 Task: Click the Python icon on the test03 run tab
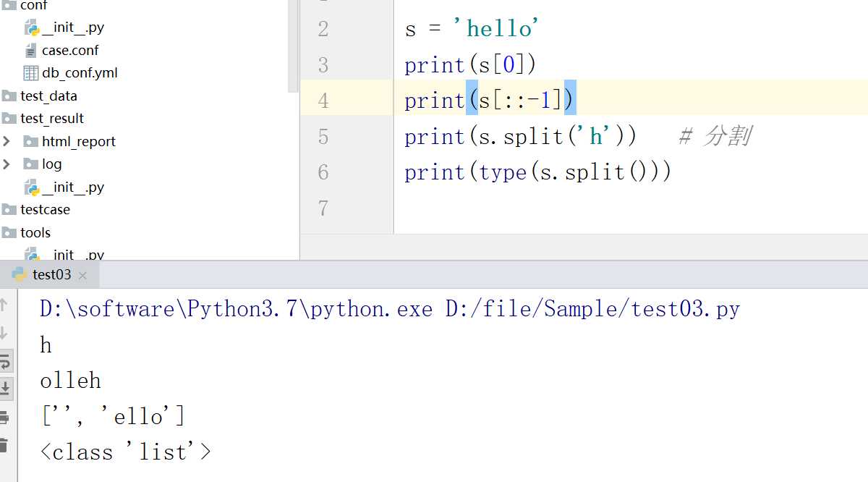19,275
